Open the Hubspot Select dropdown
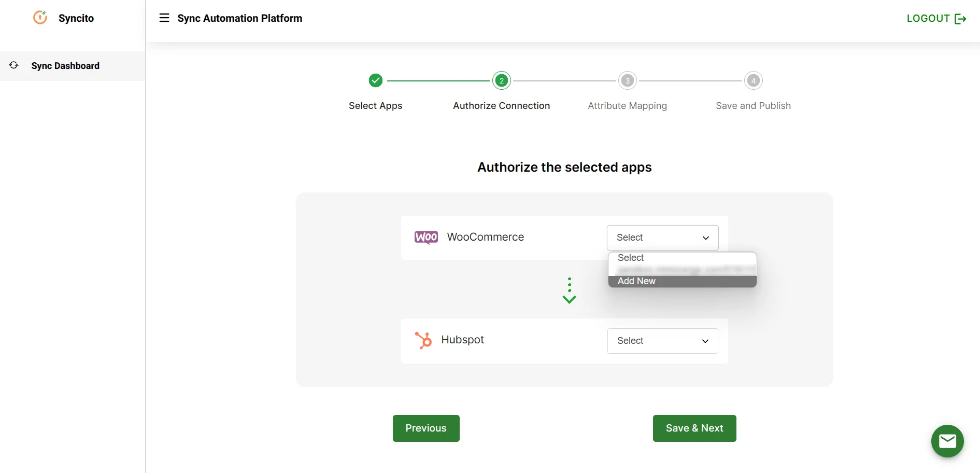Screen dimensions: 980x473 [662, 341]
